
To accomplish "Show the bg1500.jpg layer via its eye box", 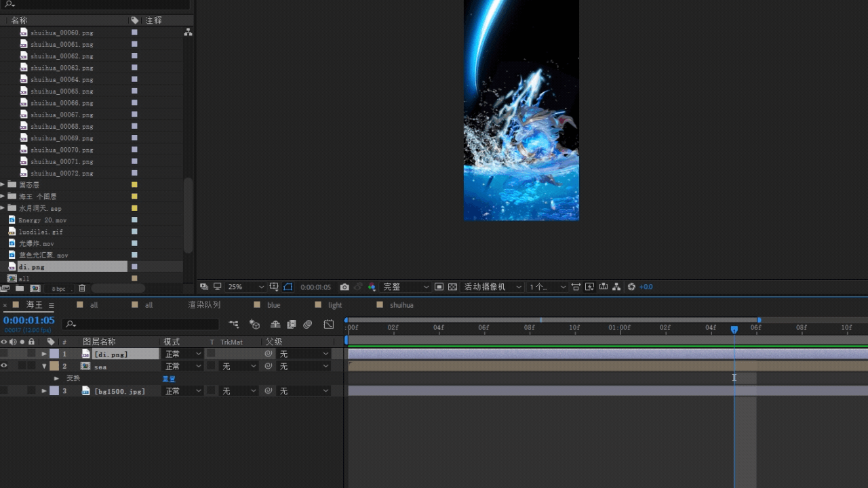I will 4,390.
